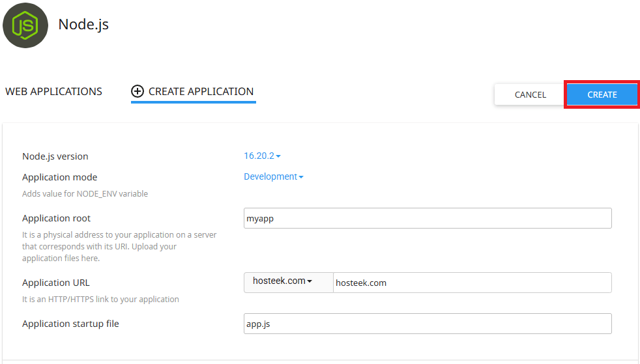
Task: Click the Node.js logo icon
Action: tap(25, 25)
